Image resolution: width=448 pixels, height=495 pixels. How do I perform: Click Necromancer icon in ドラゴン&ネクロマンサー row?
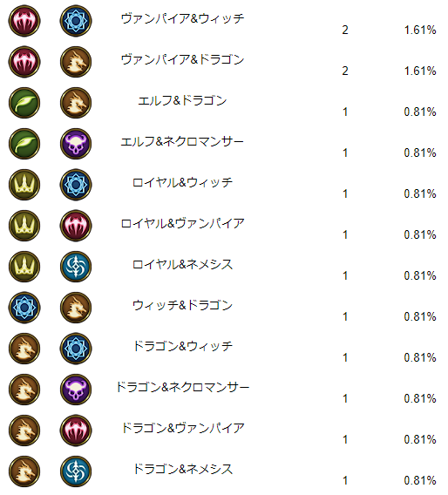[76, 390]
